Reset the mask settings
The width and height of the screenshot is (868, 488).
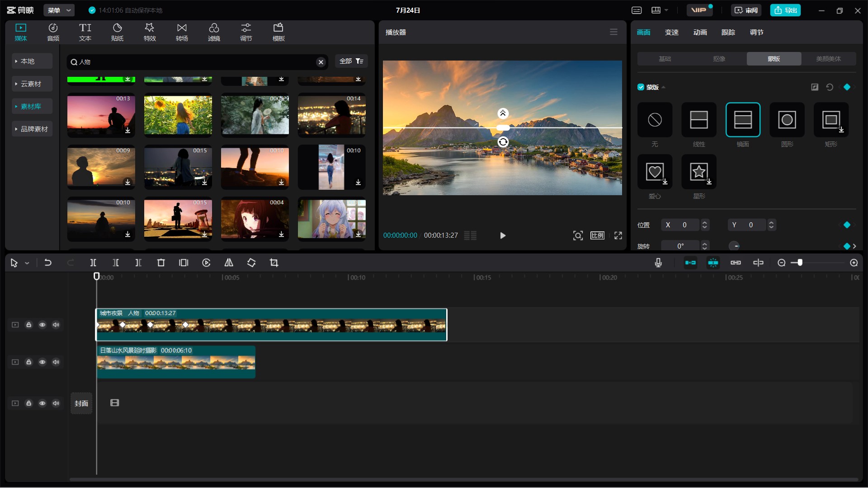tap(830, 87)
